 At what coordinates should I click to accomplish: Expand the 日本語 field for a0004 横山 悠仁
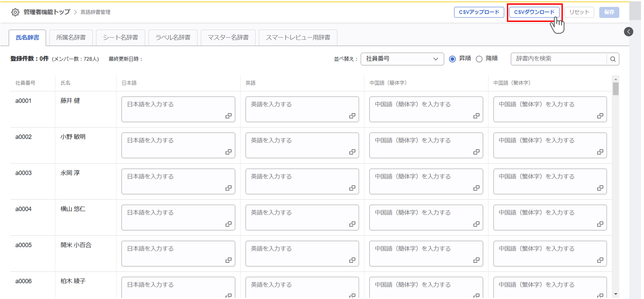228,224
